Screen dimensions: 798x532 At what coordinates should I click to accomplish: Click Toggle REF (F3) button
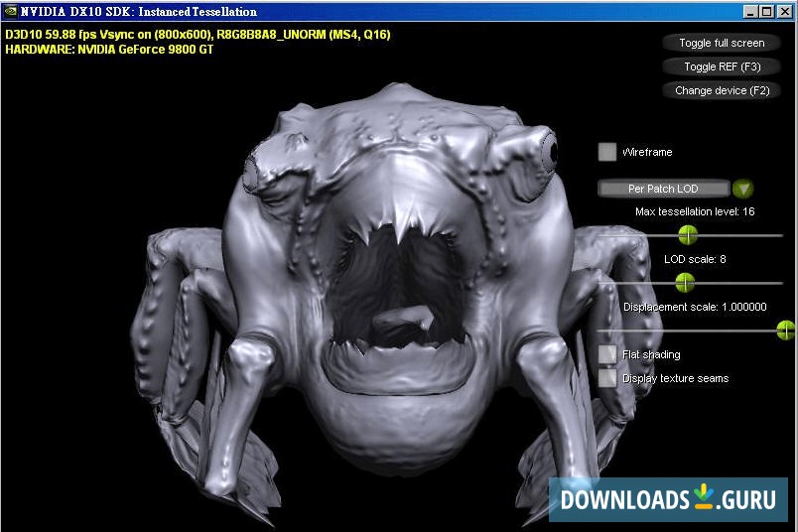(x=722, y=66)
